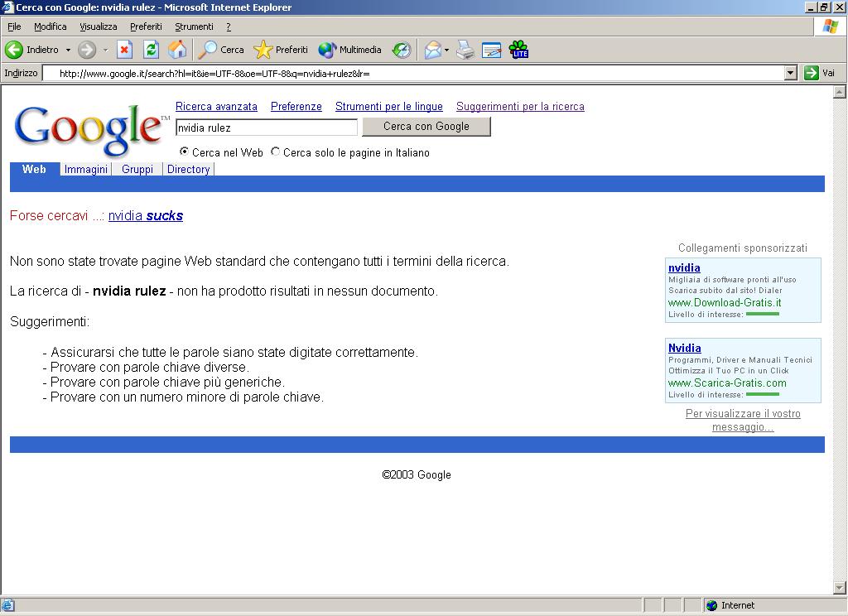Open capitalized Nvidia sponsored link
Viewport: 848px width, 616px height.
685,349
